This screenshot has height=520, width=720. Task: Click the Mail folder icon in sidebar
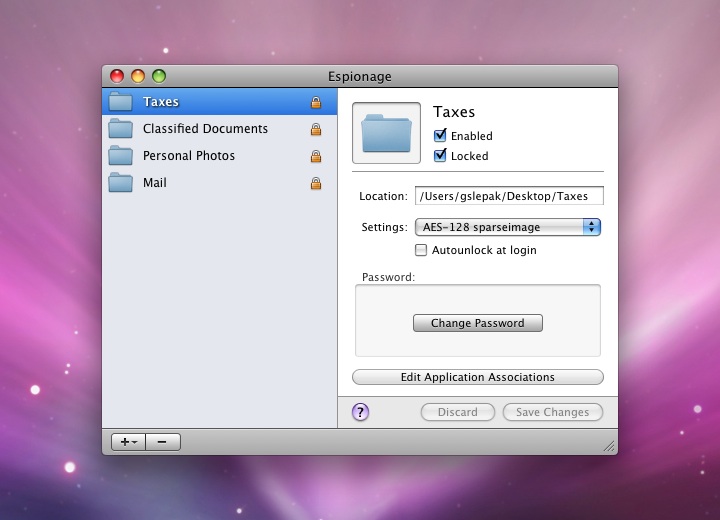pos(121,183)
